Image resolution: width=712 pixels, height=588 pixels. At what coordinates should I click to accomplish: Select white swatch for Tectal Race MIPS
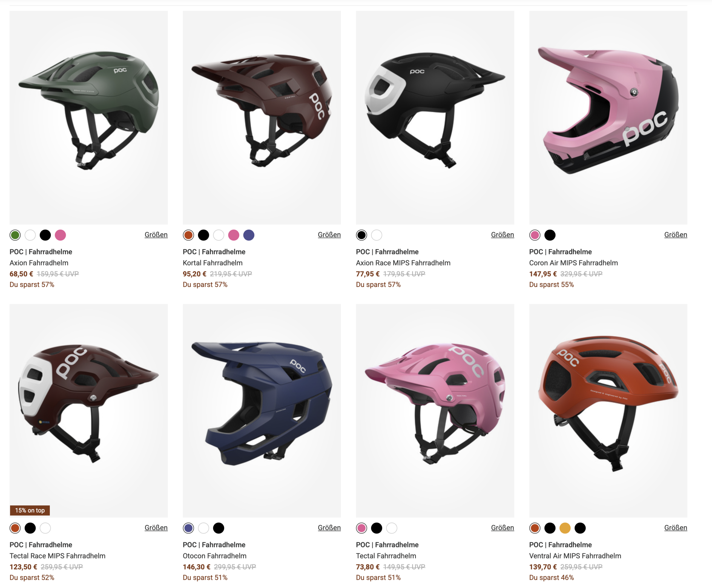pos(45,528)
